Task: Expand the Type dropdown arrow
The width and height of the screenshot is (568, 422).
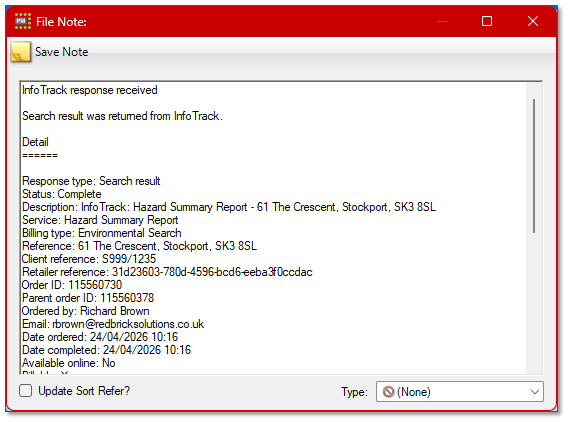Action: tap(535, 392)
